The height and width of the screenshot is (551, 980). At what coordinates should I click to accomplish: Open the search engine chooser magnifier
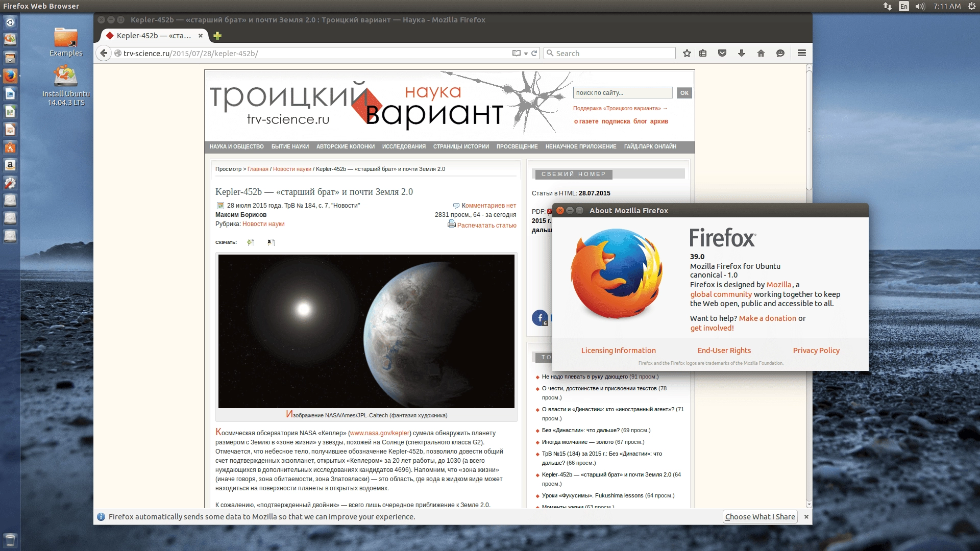point(550,53)
